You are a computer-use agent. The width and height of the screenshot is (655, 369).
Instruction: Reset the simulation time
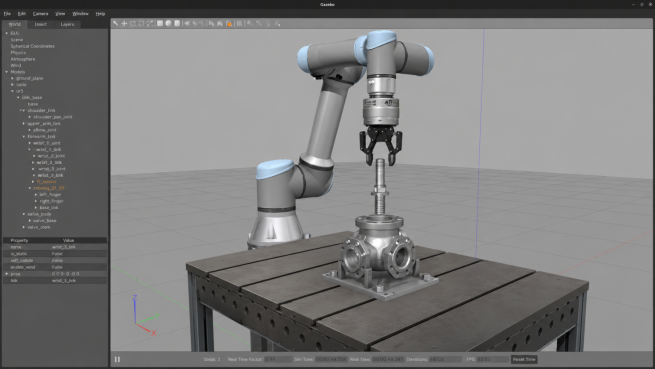point(524,359)
